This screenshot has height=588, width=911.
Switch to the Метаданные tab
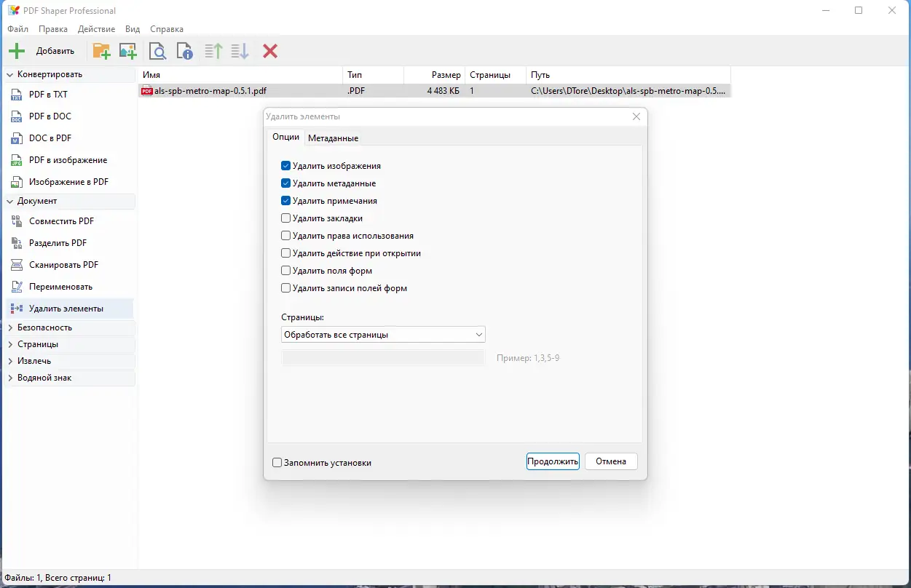click(333, 138)
